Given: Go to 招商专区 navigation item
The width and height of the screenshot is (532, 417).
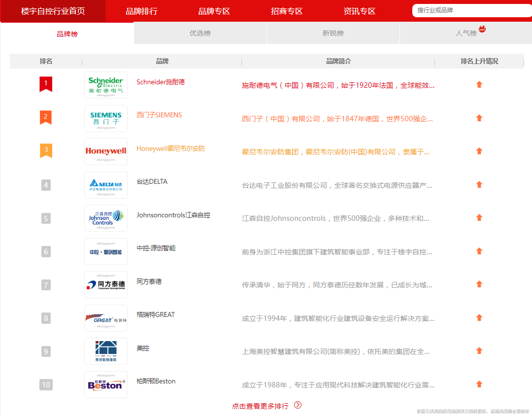Looking at the screenshot, I should [x=287, y=11].
